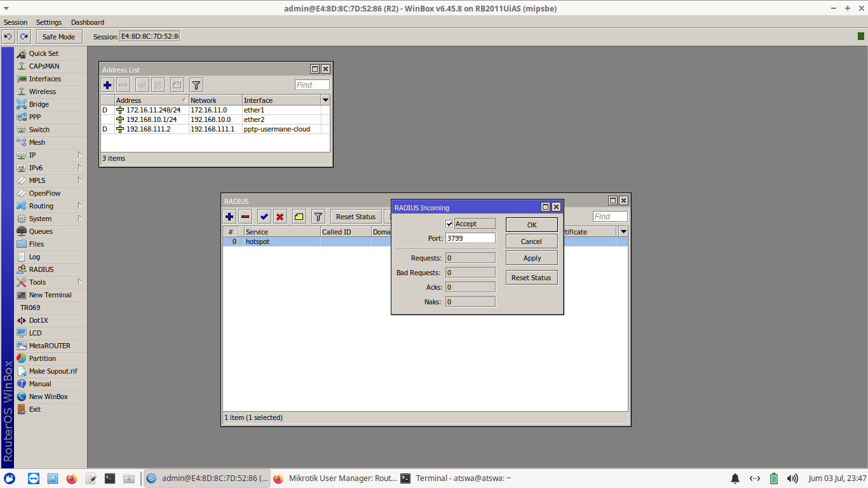Click Make Supout.rif in the sidebar
Image resolution: width=868 pixels, height=488 pixels.
coord(51,371)
